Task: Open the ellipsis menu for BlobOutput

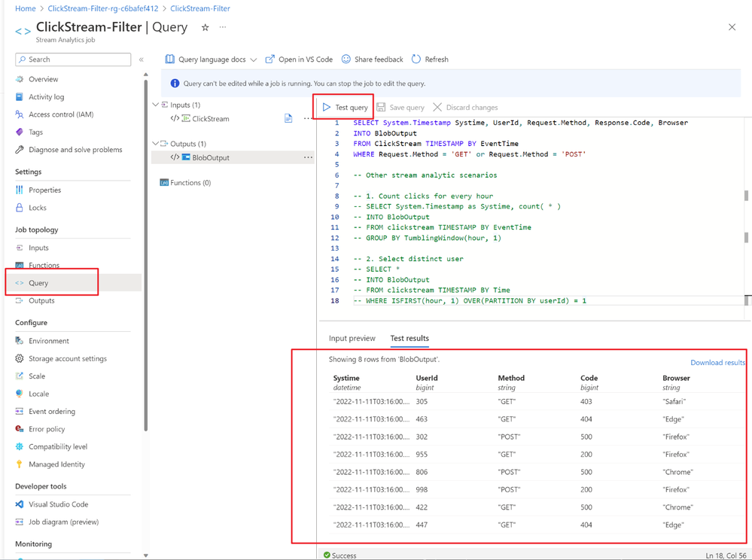Action: [x=308, y=157]
